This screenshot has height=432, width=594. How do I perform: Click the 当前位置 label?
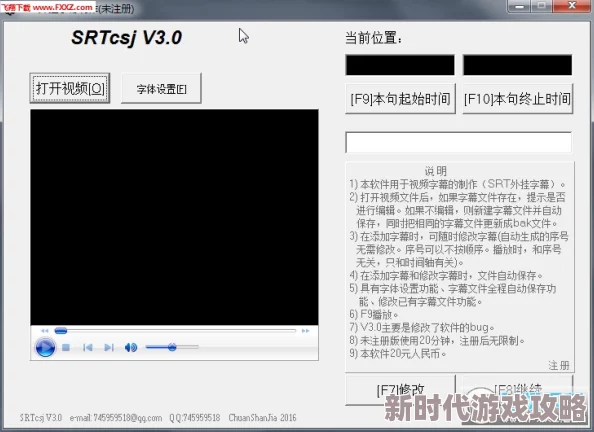point(374,38)
